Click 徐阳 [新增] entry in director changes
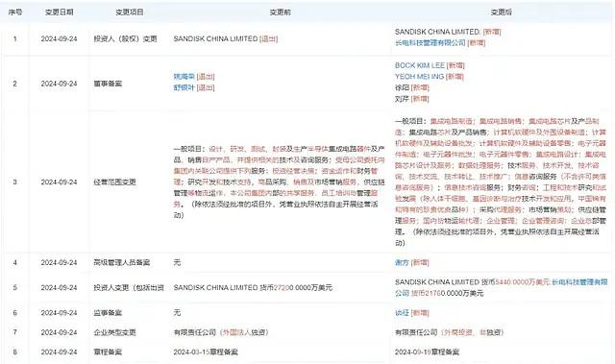 (x=412, y=87)
